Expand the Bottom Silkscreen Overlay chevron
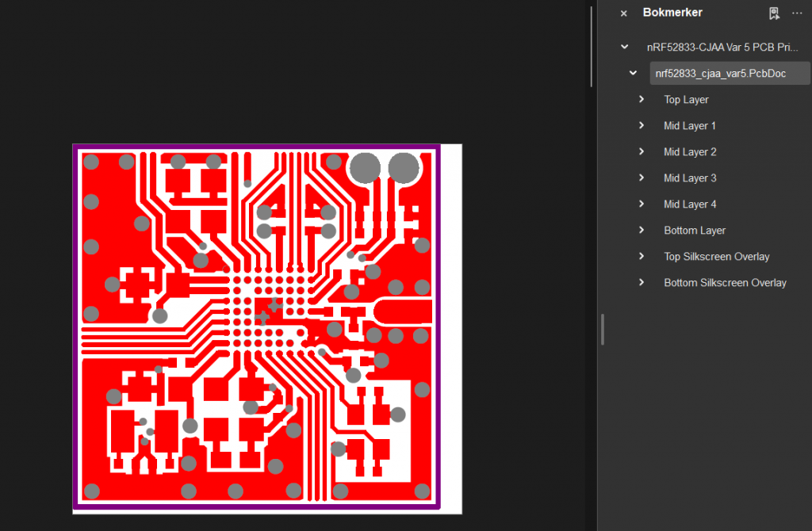Viewport: 812px width, 531px height. pos(642,283)
